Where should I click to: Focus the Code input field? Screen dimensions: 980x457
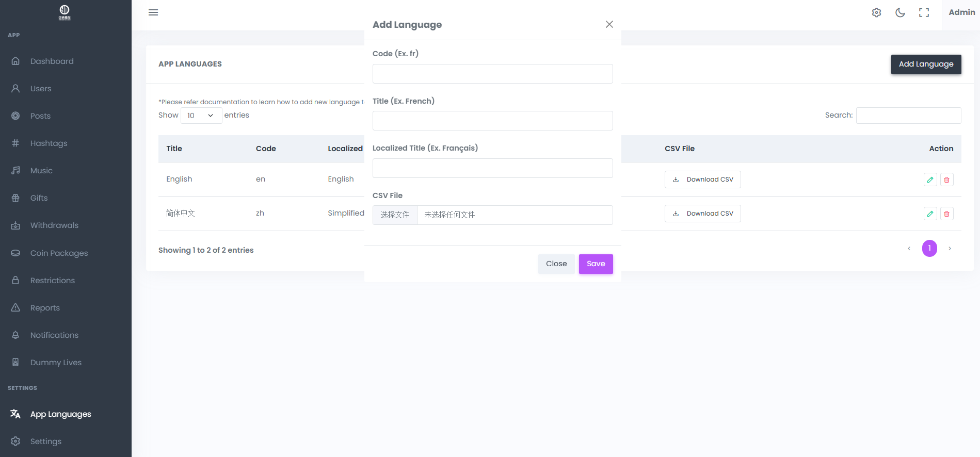point(492,74)
